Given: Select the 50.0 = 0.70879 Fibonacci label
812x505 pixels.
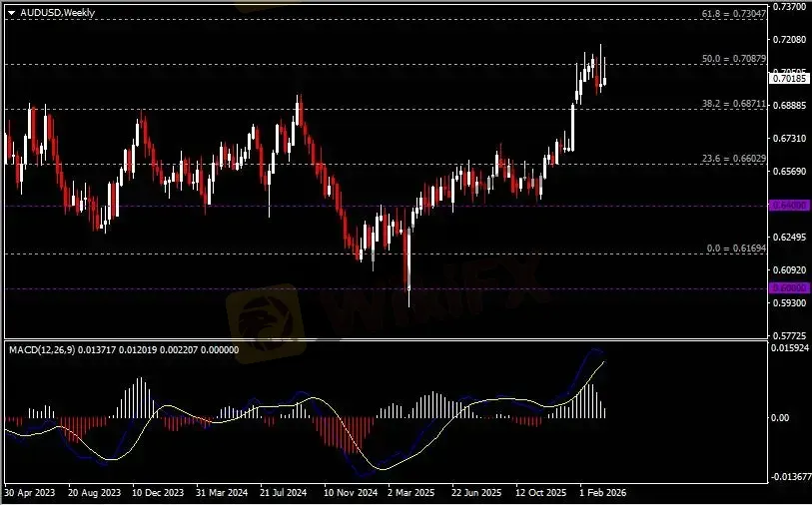Looking at the screenshot, I should (734, 59).
